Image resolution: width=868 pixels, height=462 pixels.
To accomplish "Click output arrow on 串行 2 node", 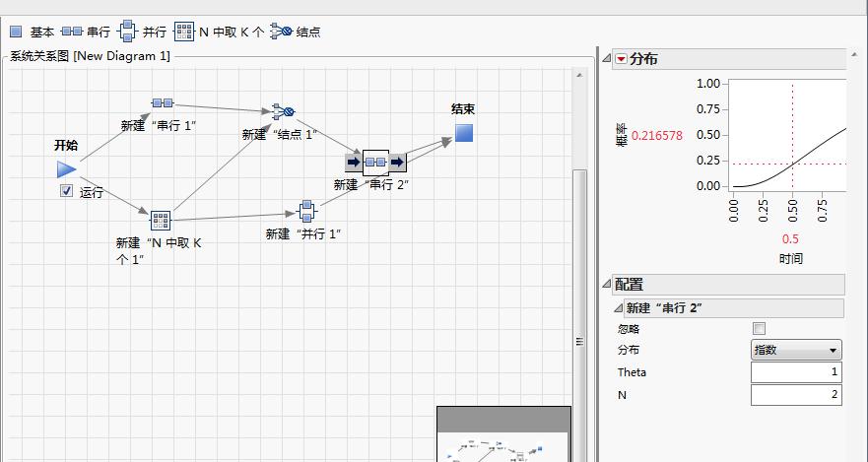I will 397,163.
